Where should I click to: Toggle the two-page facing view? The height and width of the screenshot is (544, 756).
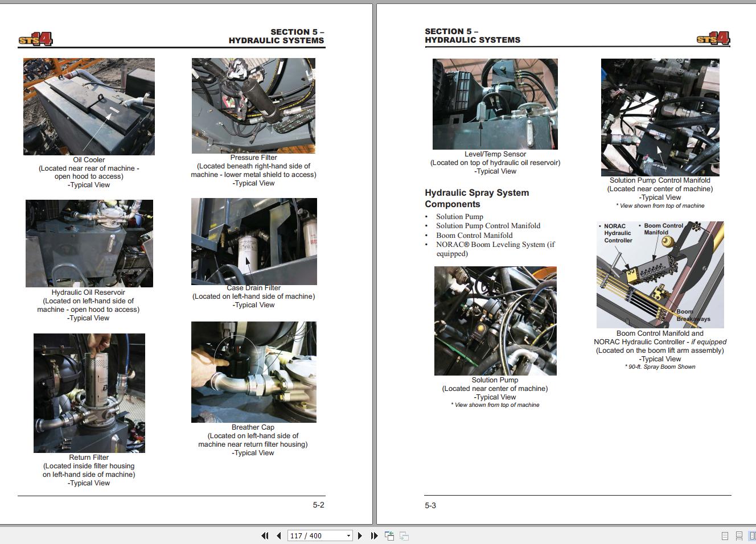pos(751,535)
